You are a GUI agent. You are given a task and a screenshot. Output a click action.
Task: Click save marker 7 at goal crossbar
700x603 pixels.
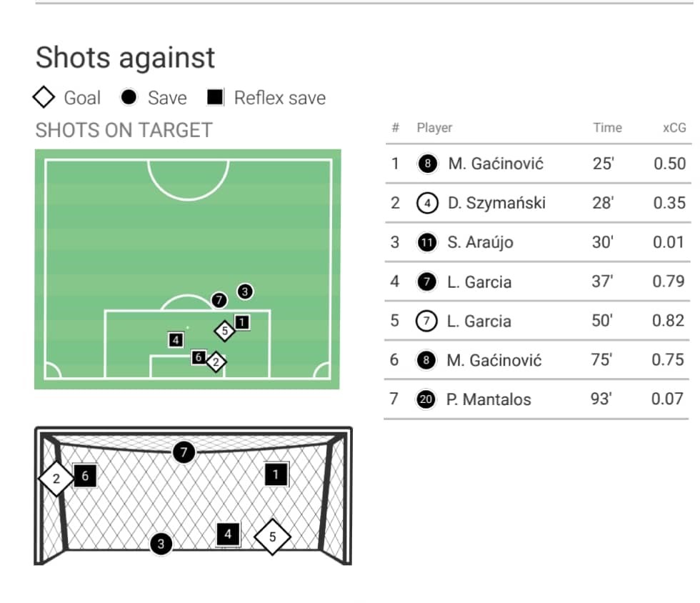184,452
